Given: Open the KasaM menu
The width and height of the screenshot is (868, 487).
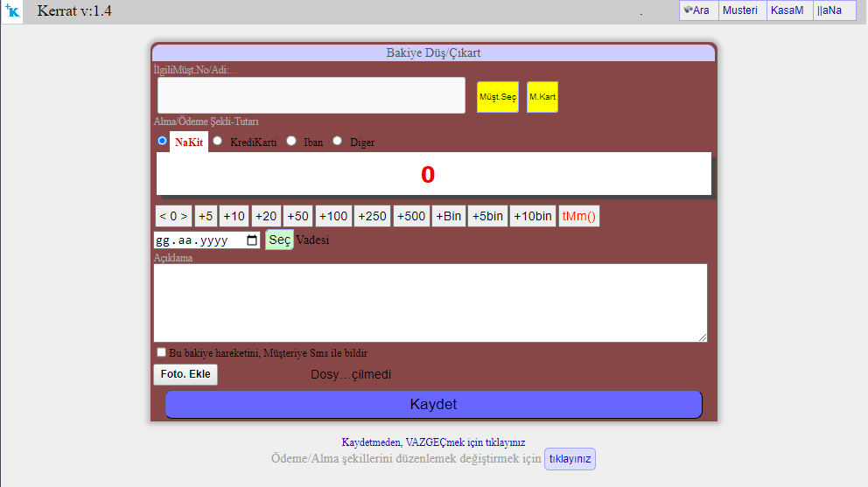Looking at the screenshot, I should click(x=787, y=10).
